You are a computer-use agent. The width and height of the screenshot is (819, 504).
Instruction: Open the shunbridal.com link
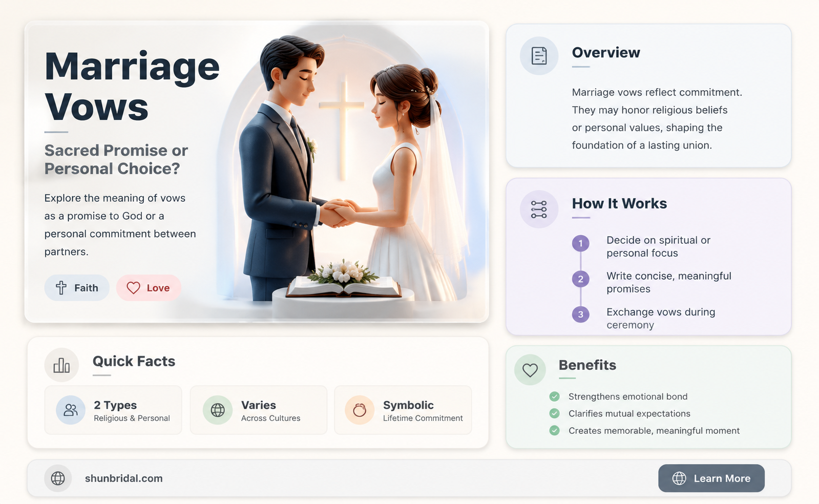pos(124,478)
